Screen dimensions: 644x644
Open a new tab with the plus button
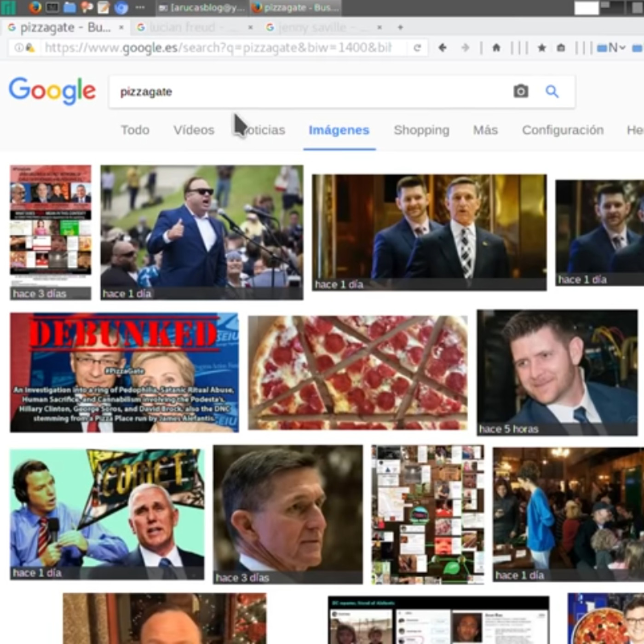[400, 28]
